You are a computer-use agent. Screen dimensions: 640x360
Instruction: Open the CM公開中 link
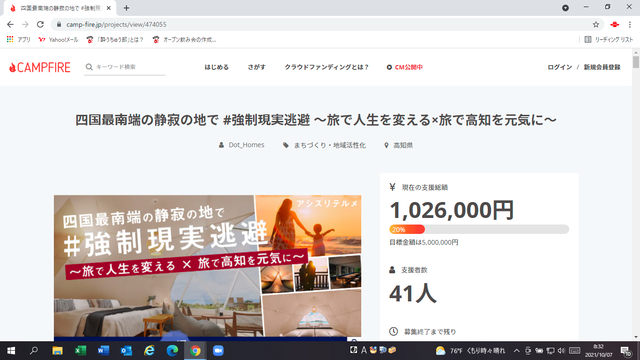[x=404, y=67]
